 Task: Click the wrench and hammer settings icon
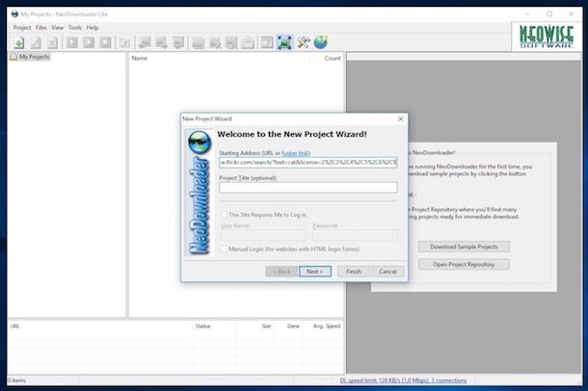(x=303, y=42)
